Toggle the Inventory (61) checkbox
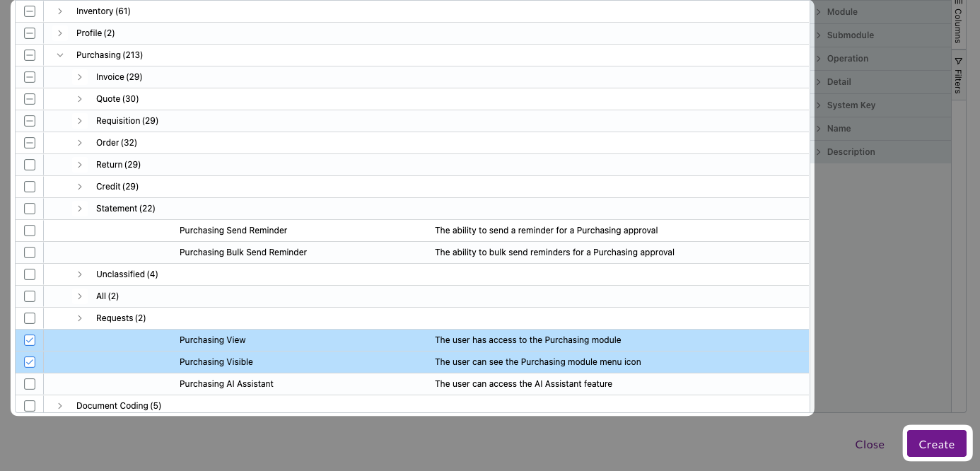This screenshot has width=980, height=471. pyautogui.click(x=30, y=11)
